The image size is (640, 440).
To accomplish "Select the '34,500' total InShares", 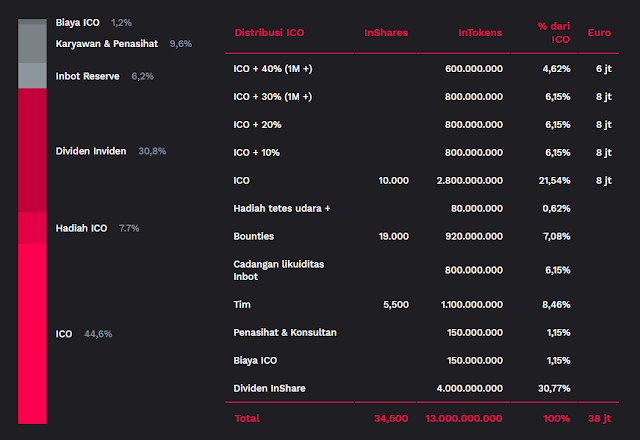I will (391, 418).
